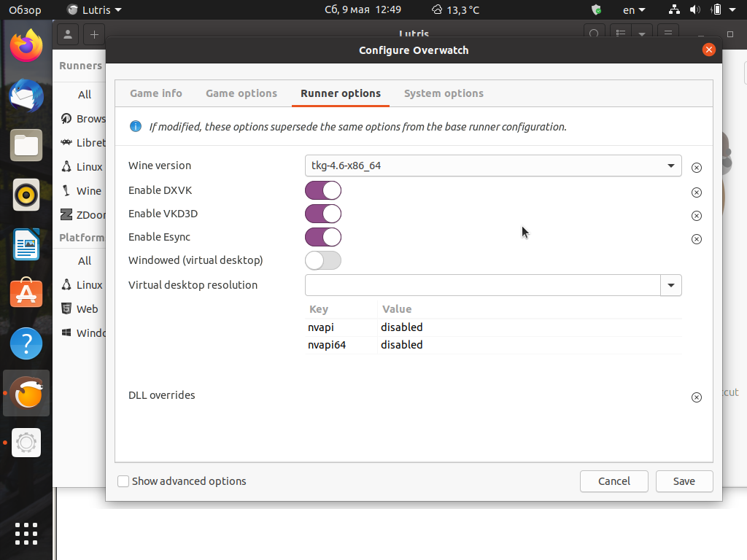Switch to the Game info tab
Image resolution: width=747 pixels, height=560 pixels.
[x=156, y=93]
